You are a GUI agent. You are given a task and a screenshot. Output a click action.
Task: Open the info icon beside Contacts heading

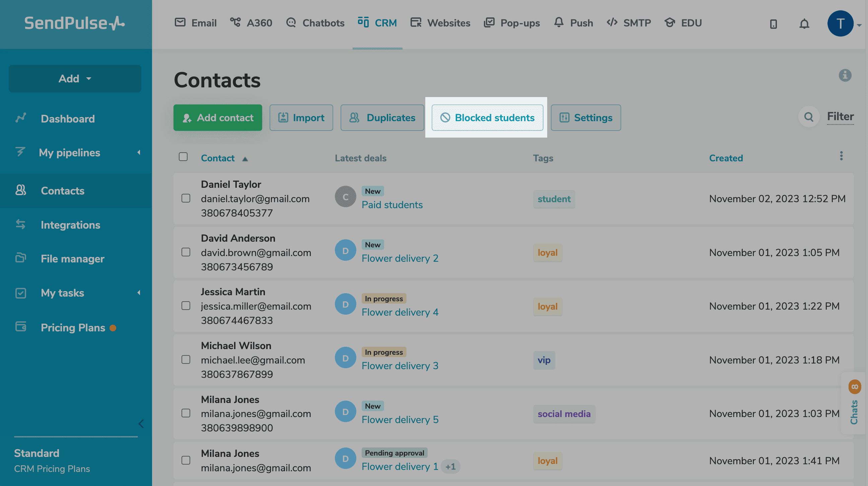point(845,75)
